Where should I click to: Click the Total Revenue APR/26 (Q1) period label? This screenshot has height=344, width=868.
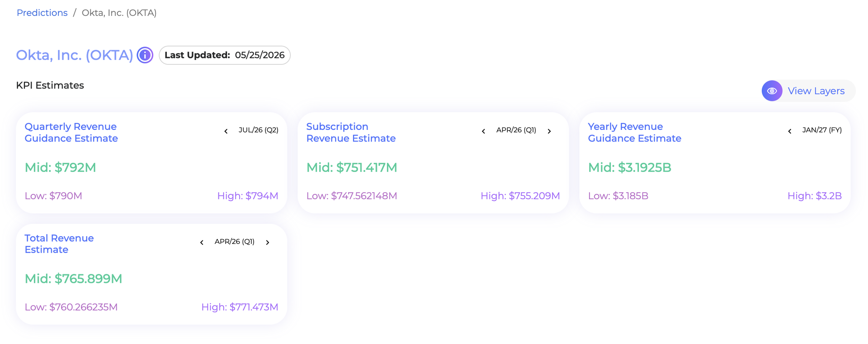(235, 242)
